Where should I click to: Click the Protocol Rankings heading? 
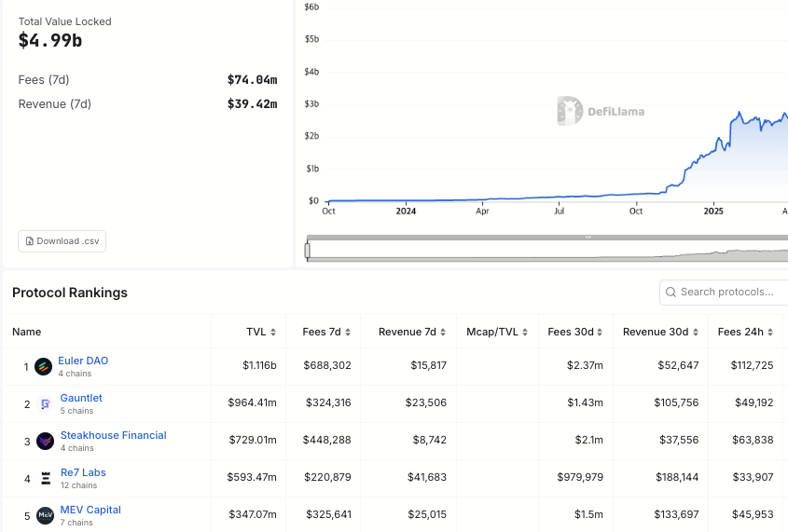70,293
